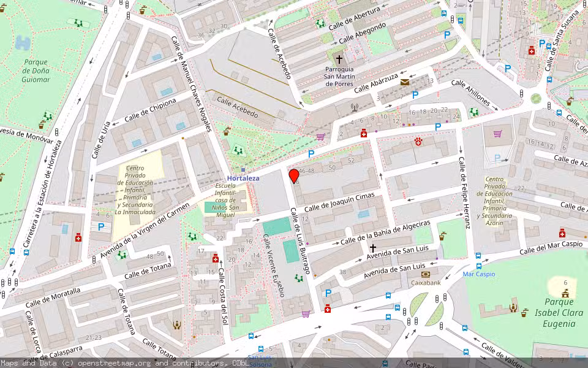
Task: Click the Calle de Luis Buitrago street name
Action: click(301, 240)
